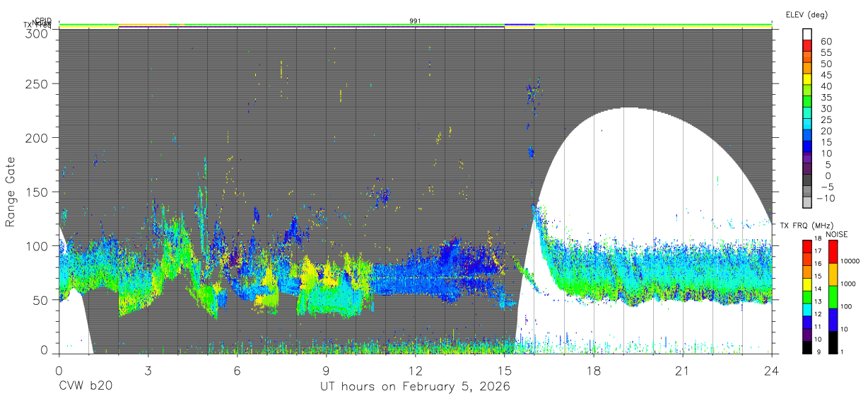
Task: Click the hour 12 tick on the time axis
Action: 416,370
